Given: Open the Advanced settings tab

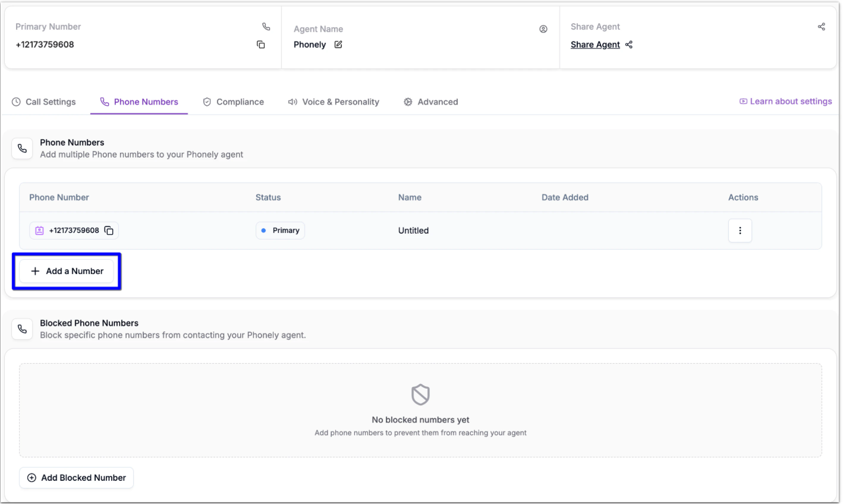Looking at the screenshot, I should 431,102.
